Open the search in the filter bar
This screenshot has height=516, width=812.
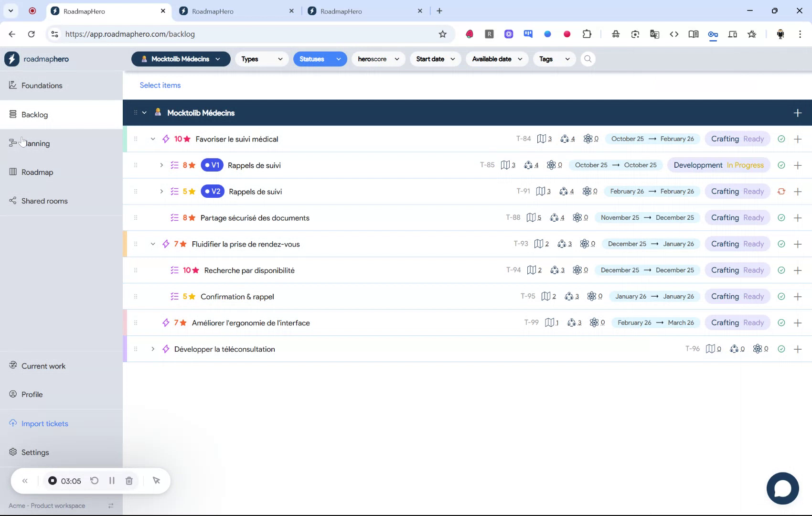(x=588, y=59)
